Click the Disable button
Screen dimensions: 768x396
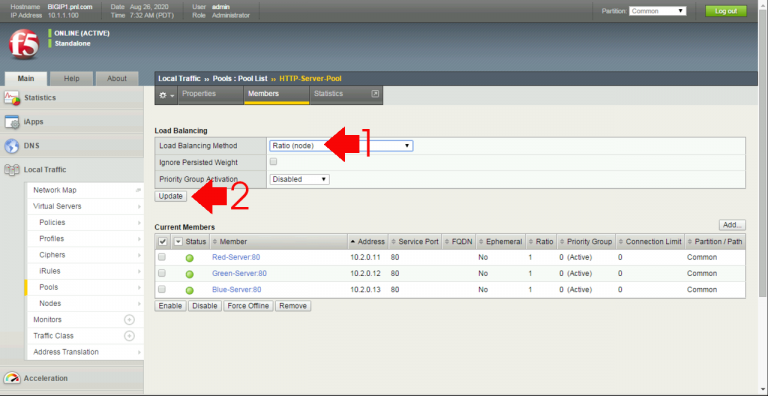point(205,306)
